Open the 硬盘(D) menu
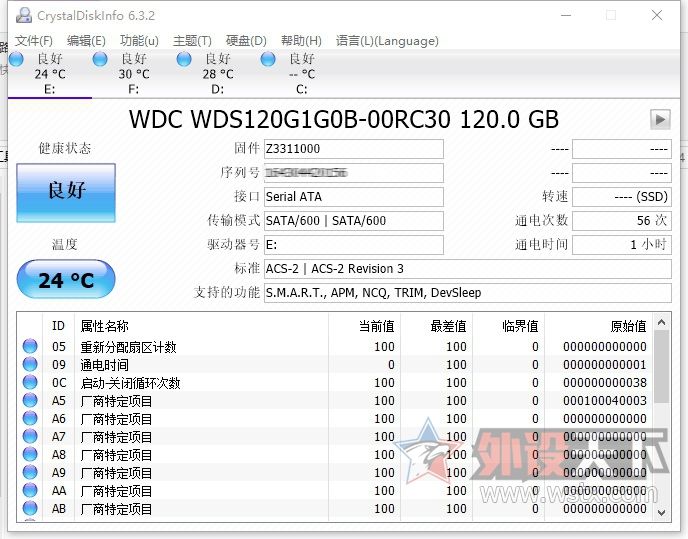 (x=246, y=41)
